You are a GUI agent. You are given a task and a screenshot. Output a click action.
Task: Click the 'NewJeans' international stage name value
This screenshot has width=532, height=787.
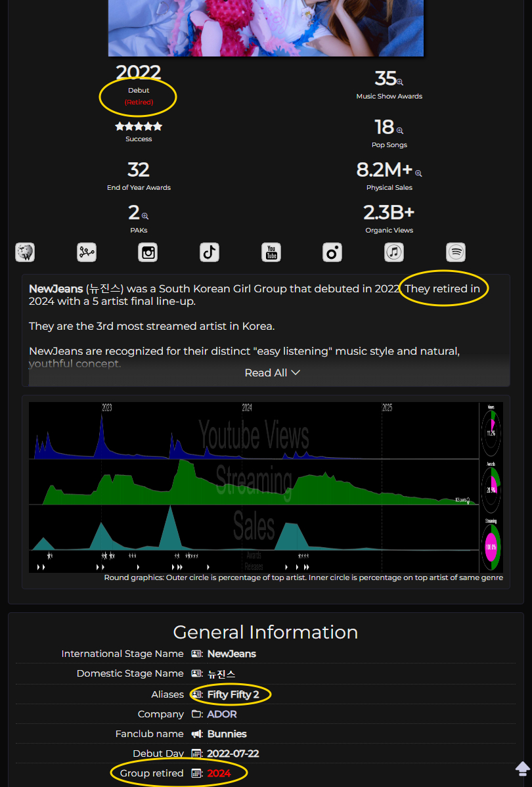[231, 654]
